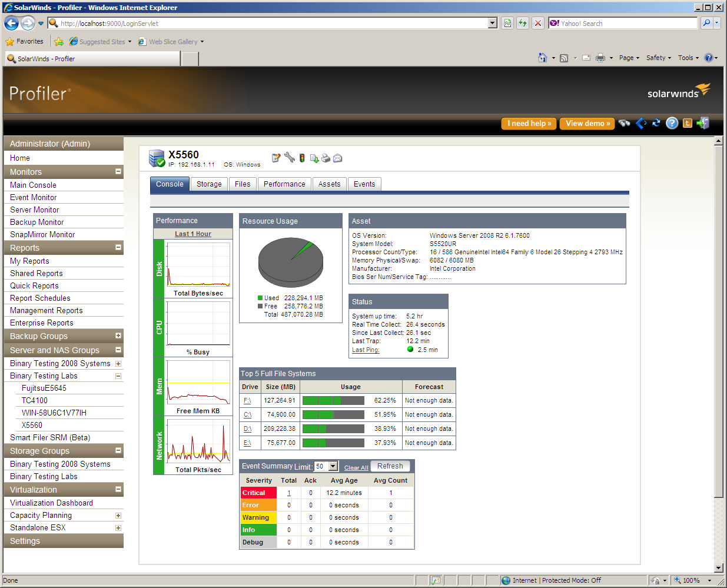
Task: Click the F:\ usage bar at 62.25%
Action: pos(333,400)
